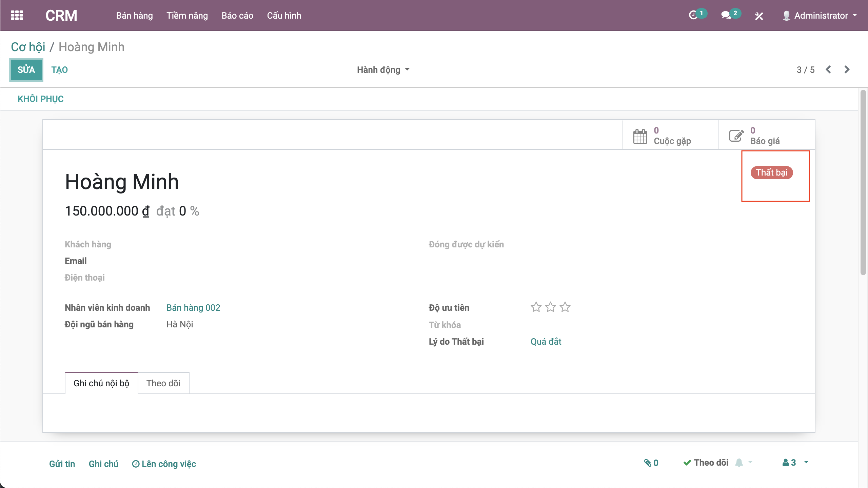Open the Báo giá quotation stat button
868x488 pixels.
coord(766,136)
